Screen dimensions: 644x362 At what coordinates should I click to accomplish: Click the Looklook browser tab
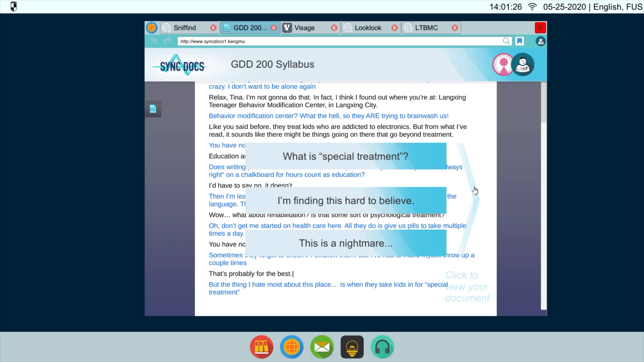click(x=368, y=28)
